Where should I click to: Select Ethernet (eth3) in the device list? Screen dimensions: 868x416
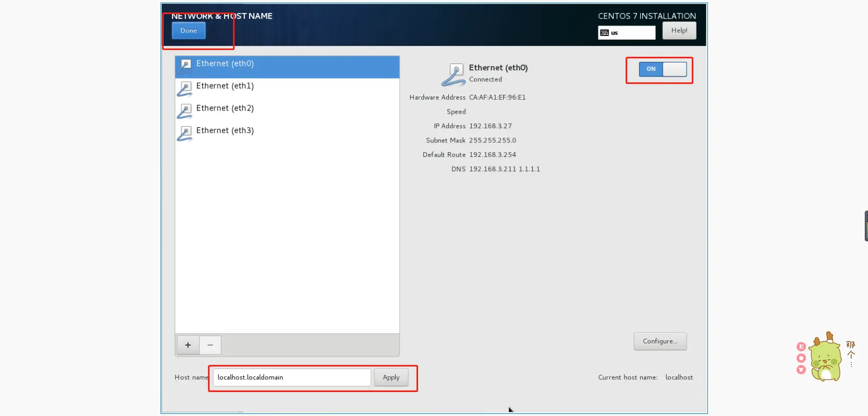(x=287, y=134)
